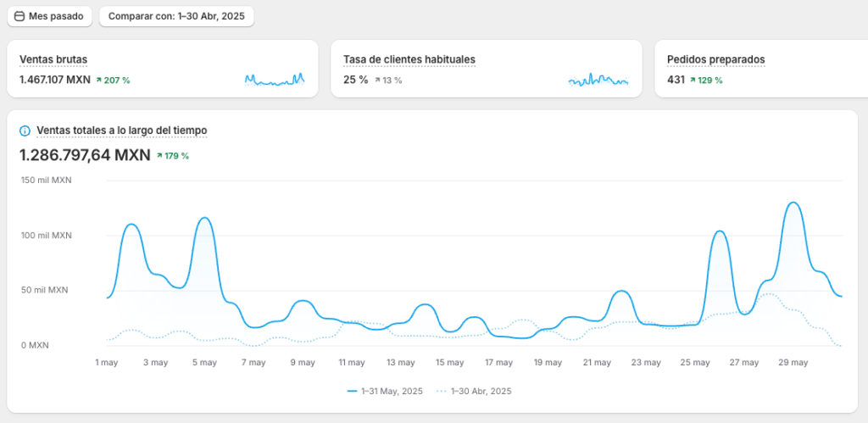
Task: Click the chart peak near 29 may
Action: coord(793,203)
